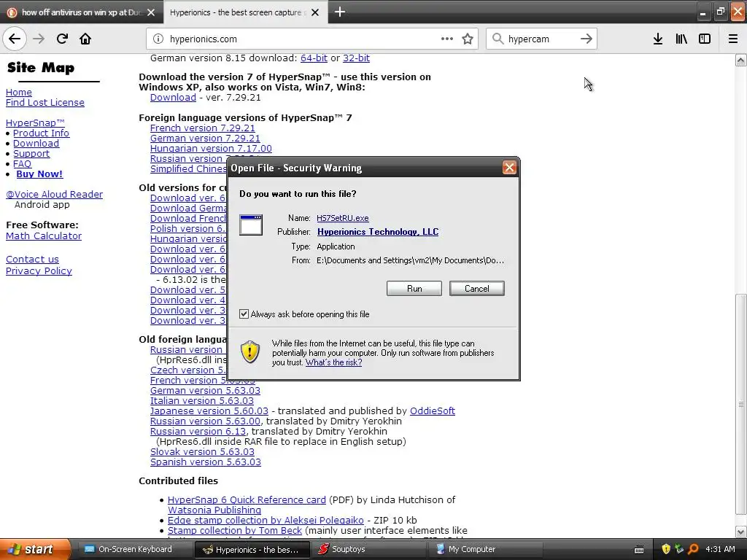The height and width of the screenshot is (560, 747).
Task: Open the Firefox hamburger menu
Action: coord(732,39)
